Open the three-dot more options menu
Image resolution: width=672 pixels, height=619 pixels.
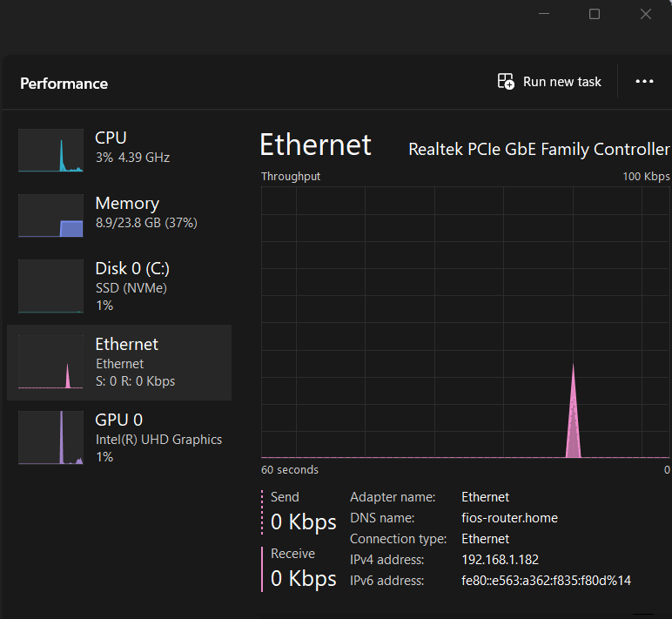coord(644,82)
